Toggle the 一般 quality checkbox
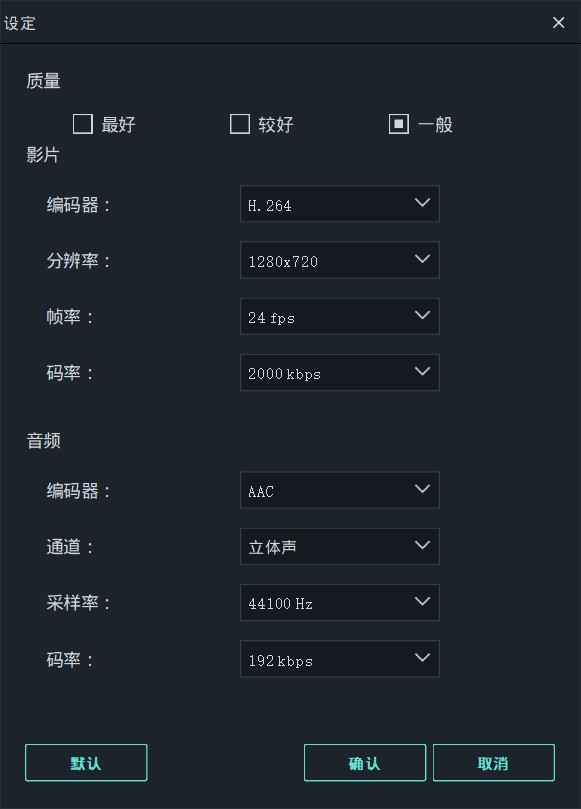 point(396,124)
